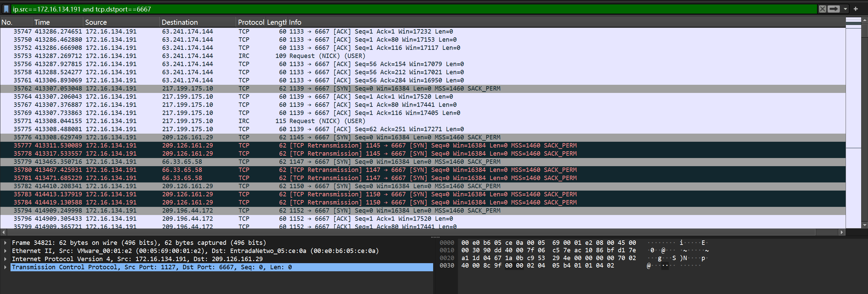The height and width of the screenshot is (294, 868).
Task: Select packet 35752 row
Action: tap(423, 48)
